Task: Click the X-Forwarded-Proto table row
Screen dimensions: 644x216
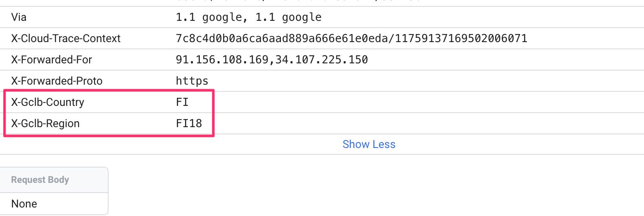Action: point(322,81)
